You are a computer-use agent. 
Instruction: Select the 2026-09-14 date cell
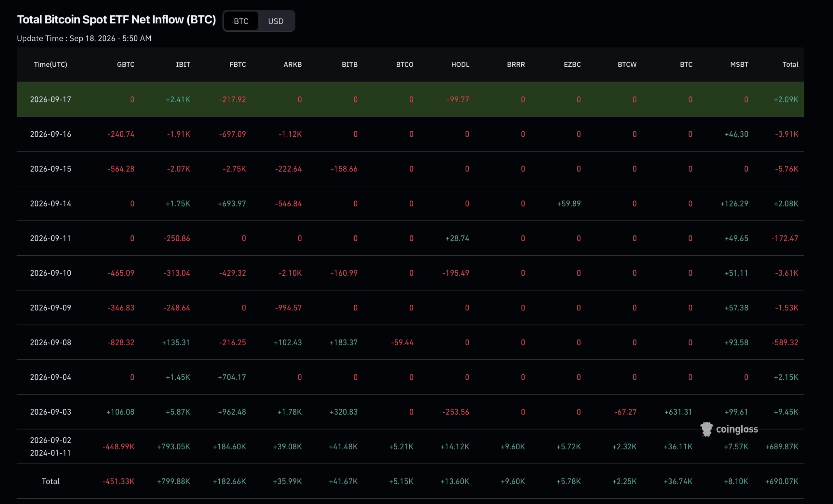[x=50, y=203]
